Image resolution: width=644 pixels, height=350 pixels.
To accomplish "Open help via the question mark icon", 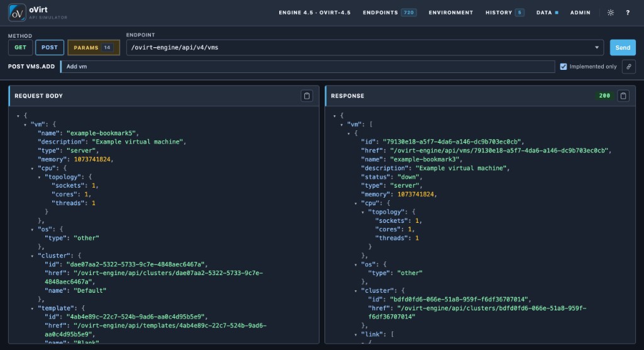I will pos(628,13).
